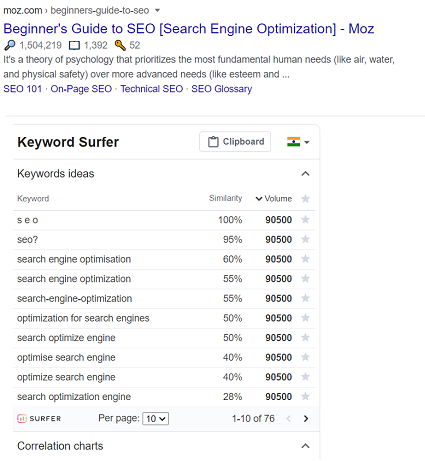
Task: Star the 'search optimize engine' keyword
Action: (x=305, y=337)
